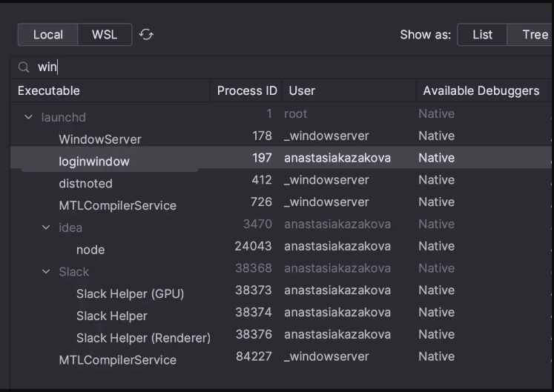Select the node process under idea

pyautogui.click(x=90, y=250)
